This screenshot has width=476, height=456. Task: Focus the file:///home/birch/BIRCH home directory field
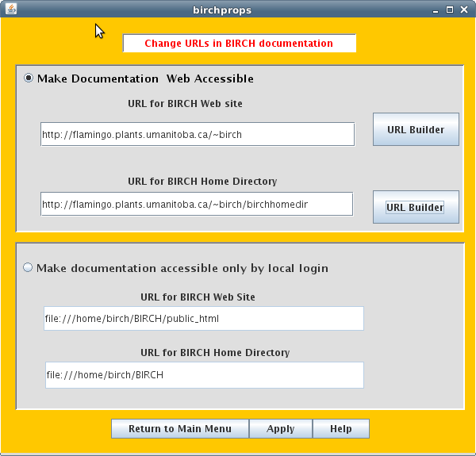click(204, 374)
